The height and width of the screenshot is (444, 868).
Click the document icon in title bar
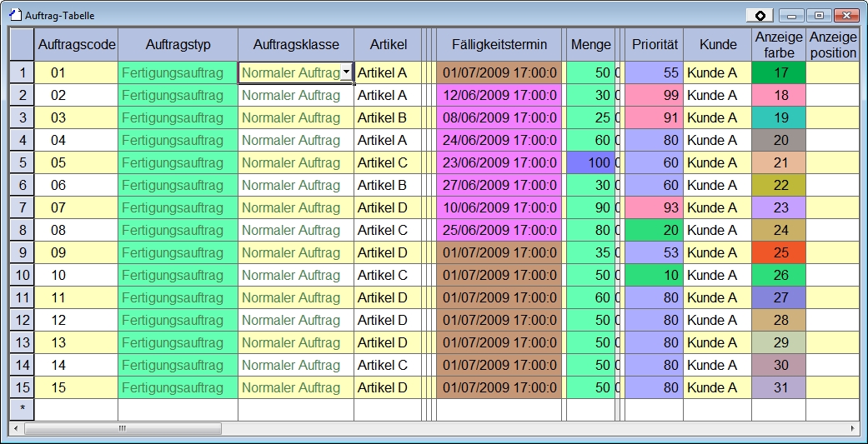[14, 15]
